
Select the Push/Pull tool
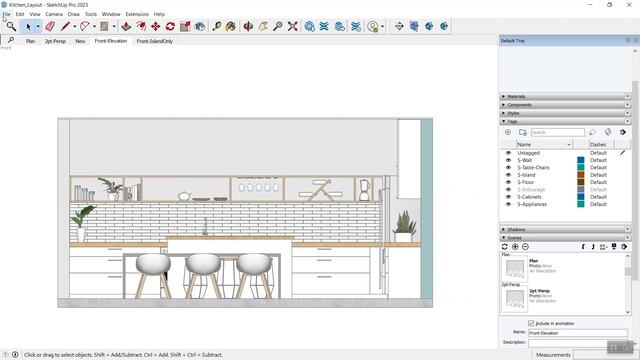pyautogui.click(x=126, y=27)
